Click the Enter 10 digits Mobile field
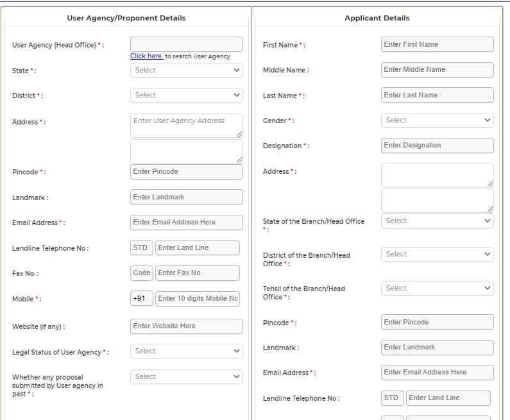Image resolution: width=510 pixels, height=420 pixels. click(x=198, y=298)
